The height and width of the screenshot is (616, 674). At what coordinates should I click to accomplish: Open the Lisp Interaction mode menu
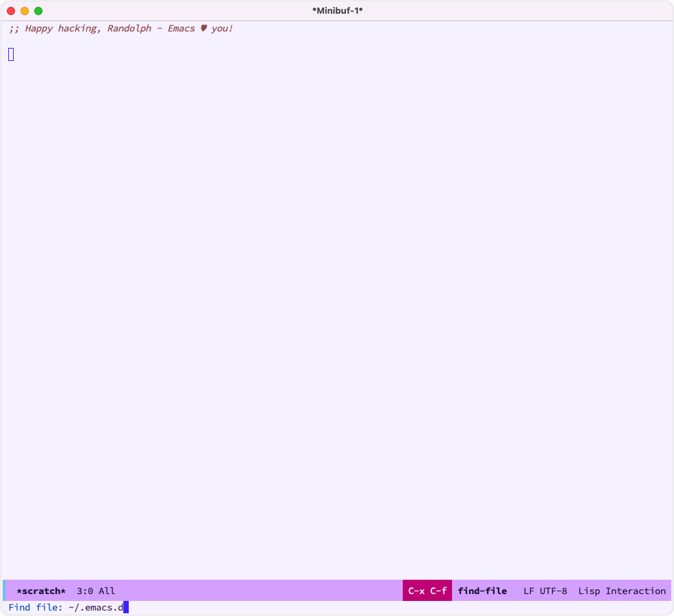[x=622, y=591]
